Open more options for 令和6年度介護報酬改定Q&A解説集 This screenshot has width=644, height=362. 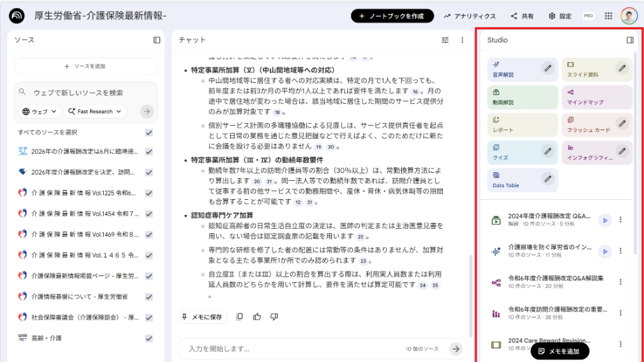[621, 282]
